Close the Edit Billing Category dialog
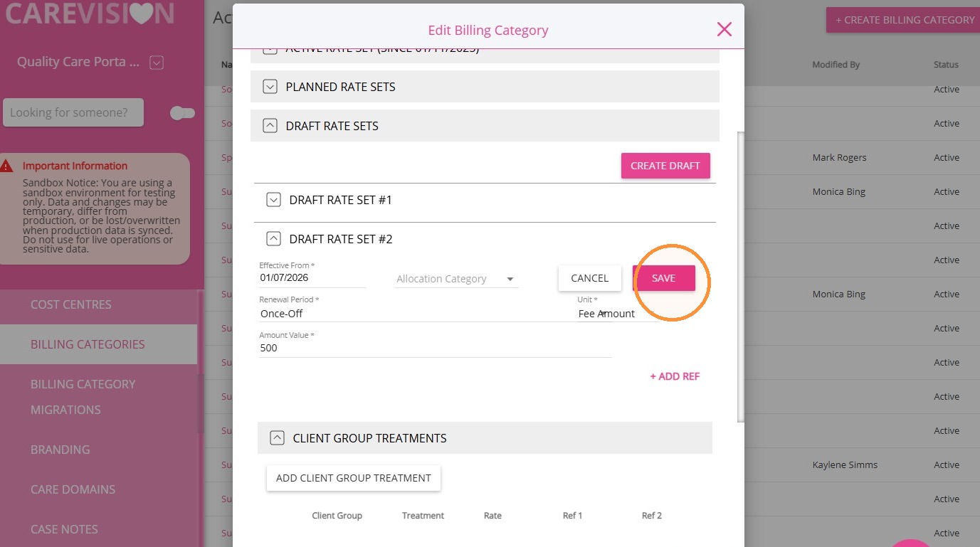 click(724, 29)
